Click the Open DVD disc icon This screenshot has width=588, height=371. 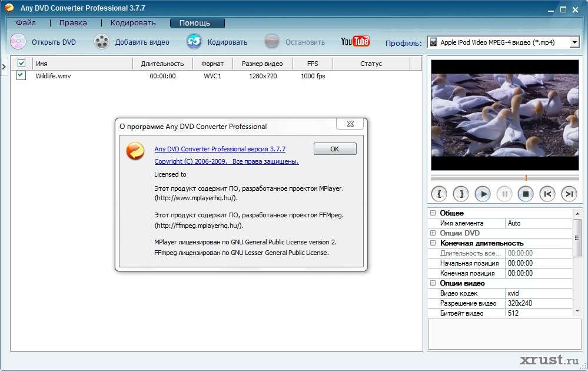18,42
